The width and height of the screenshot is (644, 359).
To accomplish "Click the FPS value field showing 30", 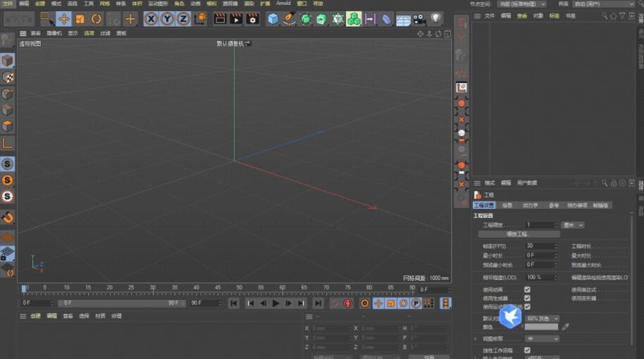I will (x=540, y=246).
